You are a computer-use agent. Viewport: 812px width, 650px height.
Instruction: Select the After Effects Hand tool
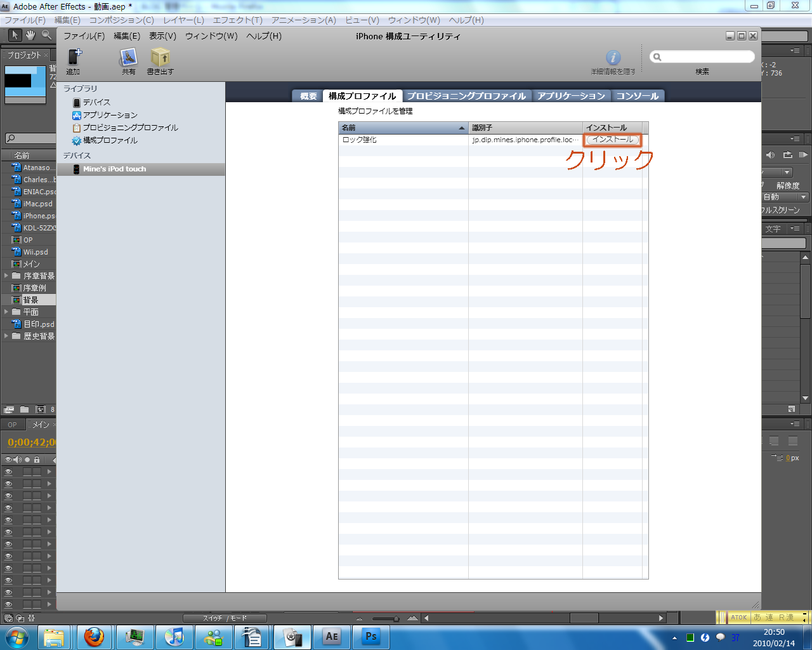[x=30, y=35]
